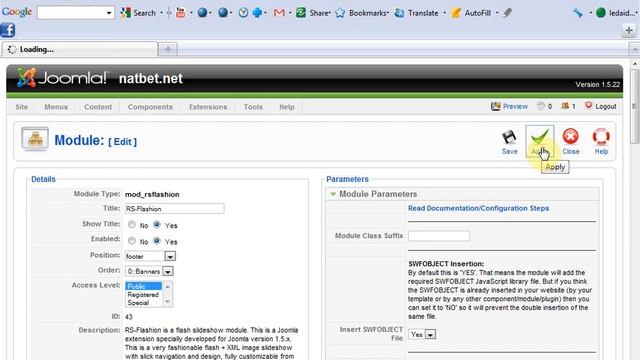The height and width of the screenshot is (360, 640).
Task: Click the Logout icon
Action: coord(588,106)
